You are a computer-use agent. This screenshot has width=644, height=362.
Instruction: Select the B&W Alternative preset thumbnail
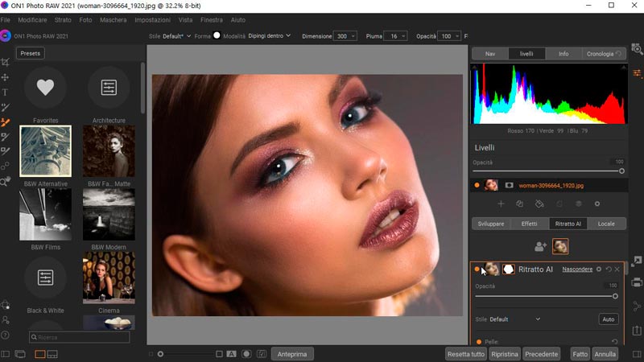[45, 151]
